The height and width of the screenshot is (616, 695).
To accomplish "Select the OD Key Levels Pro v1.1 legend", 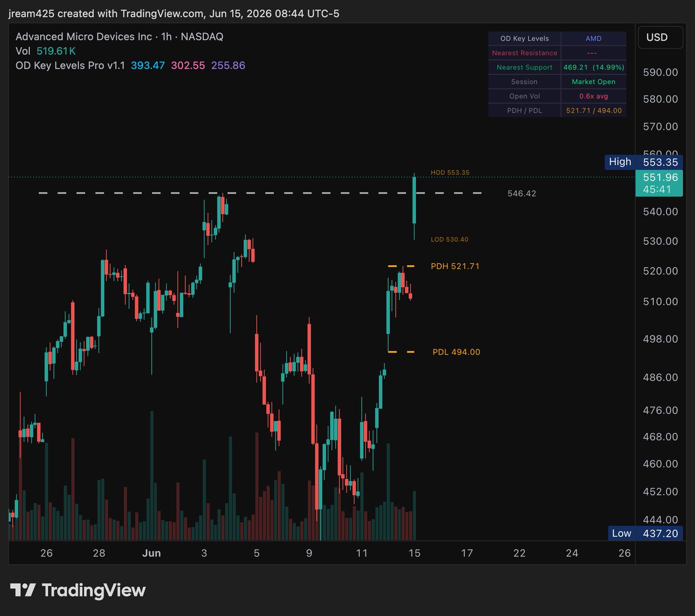I will coord(70,65).
